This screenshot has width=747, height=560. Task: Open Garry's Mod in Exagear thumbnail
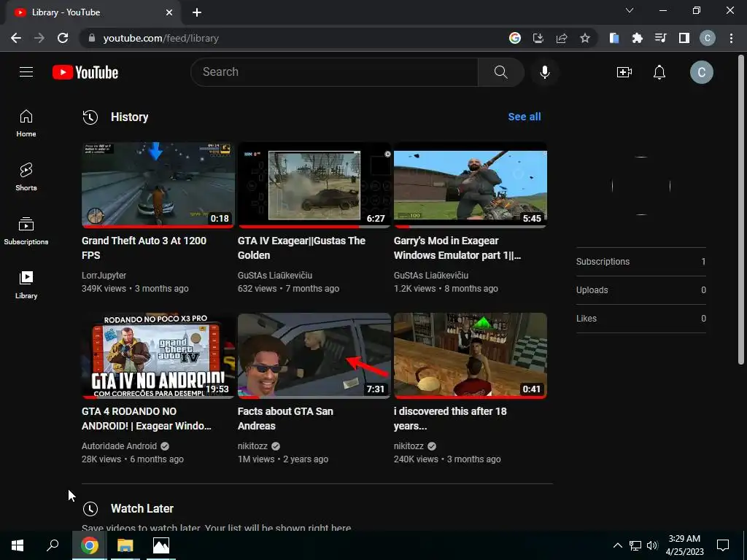tap(471, 185)
